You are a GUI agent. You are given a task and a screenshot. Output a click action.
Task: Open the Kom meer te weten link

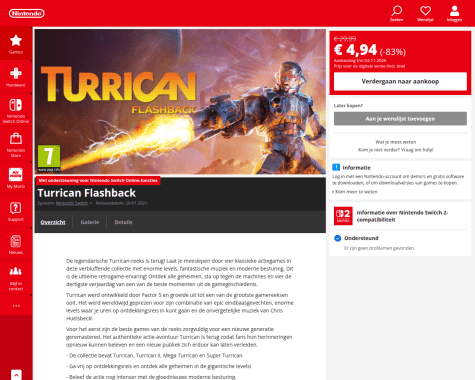(355, 192)
